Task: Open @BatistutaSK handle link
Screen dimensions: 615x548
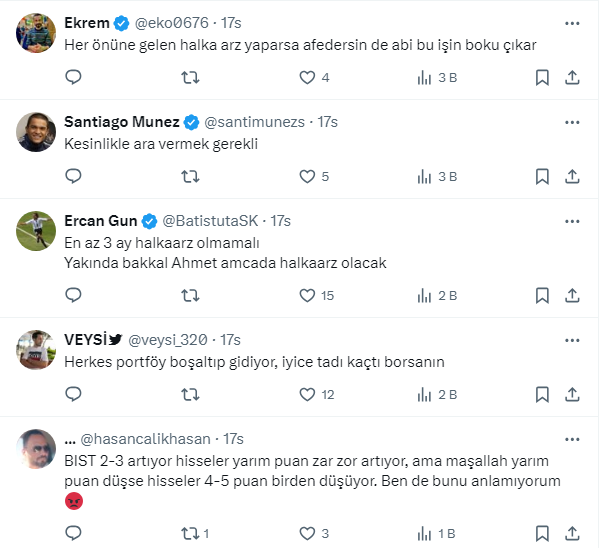Action: (x=211, y=220)
